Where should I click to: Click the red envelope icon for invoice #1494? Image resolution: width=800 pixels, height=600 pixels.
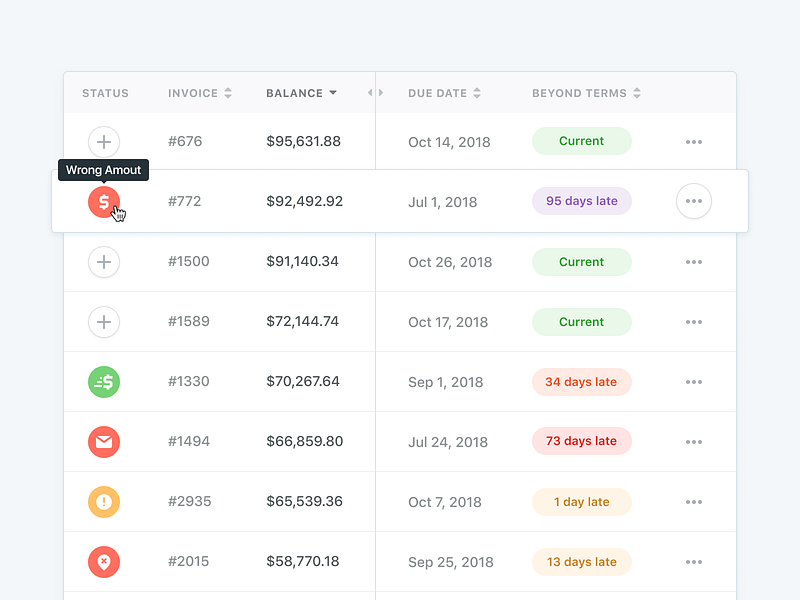pos(104,441)
